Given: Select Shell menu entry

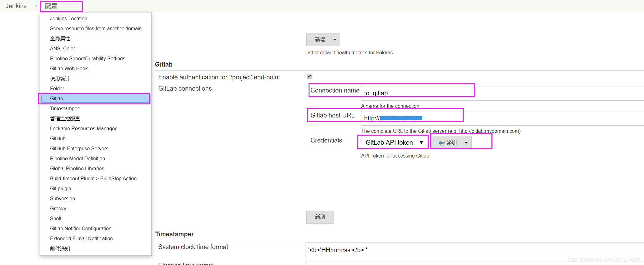Looking at the screenshot, I should click(55, 218).
